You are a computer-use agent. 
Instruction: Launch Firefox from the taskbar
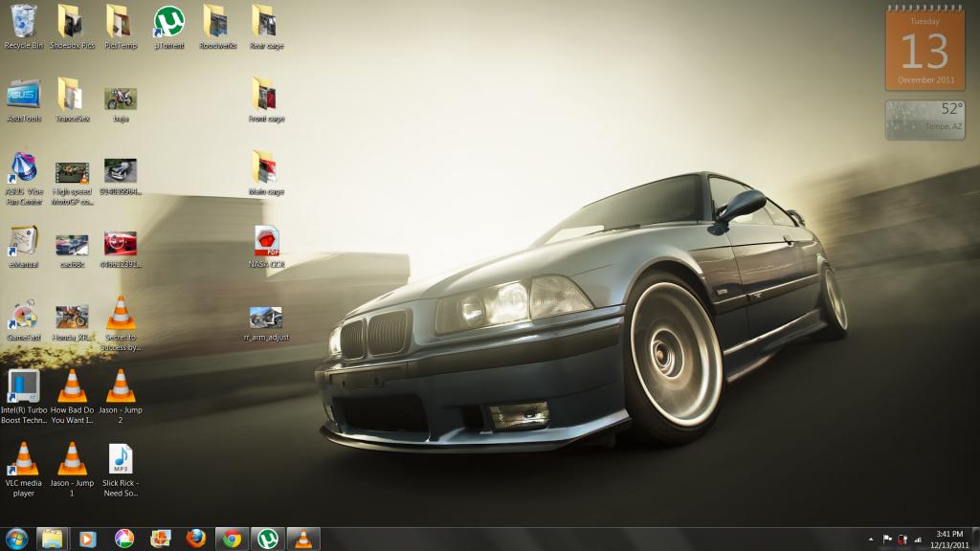click(196, 538)
